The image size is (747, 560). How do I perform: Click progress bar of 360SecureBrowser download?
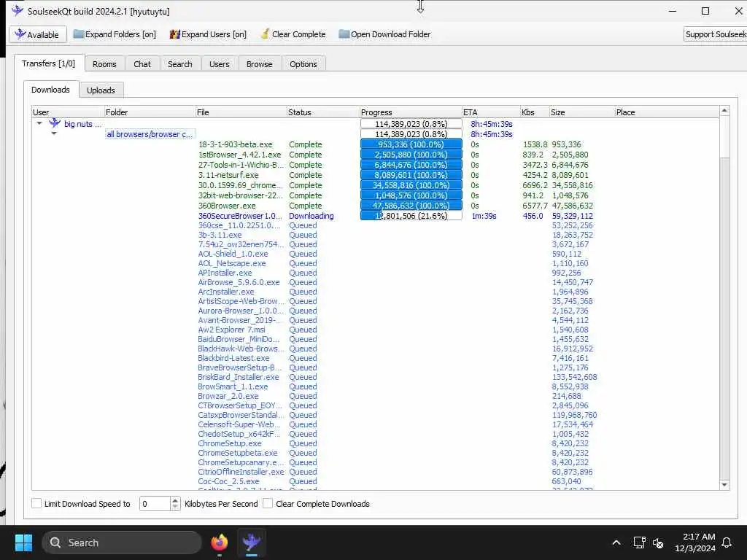pos(411,216)
